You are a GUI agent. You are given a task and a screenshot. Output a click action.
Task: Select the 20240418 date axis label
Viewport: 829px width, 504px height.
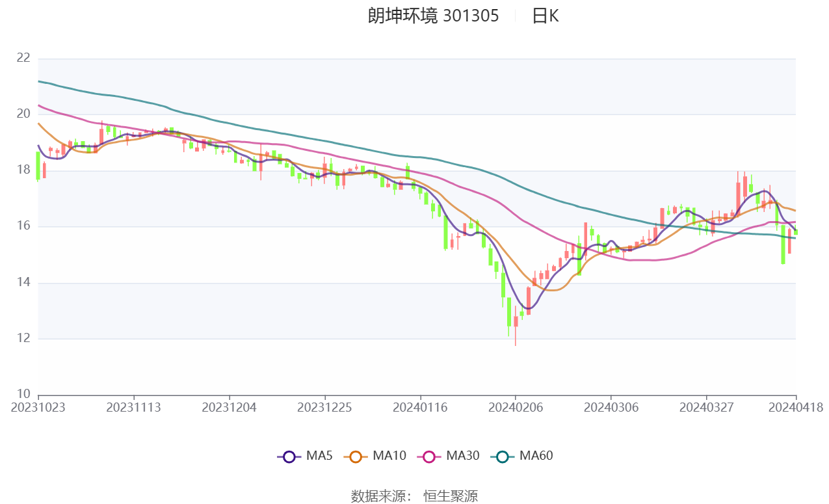coord(796,407)
